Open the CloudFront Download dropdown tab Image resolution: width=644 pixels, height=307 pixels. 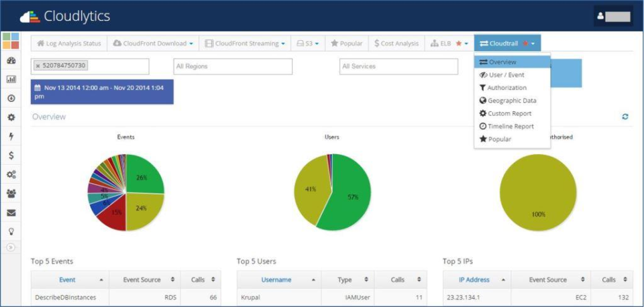[153, 43]
